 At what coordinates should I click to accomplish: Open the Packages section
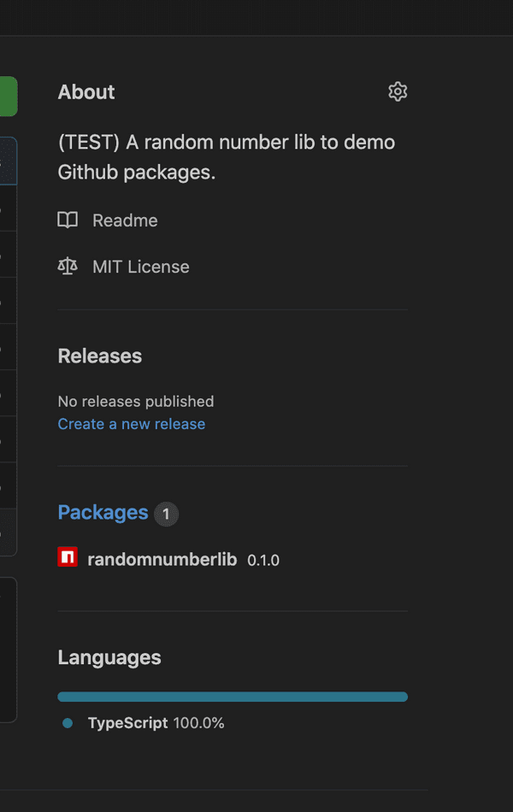pos(103,512)
